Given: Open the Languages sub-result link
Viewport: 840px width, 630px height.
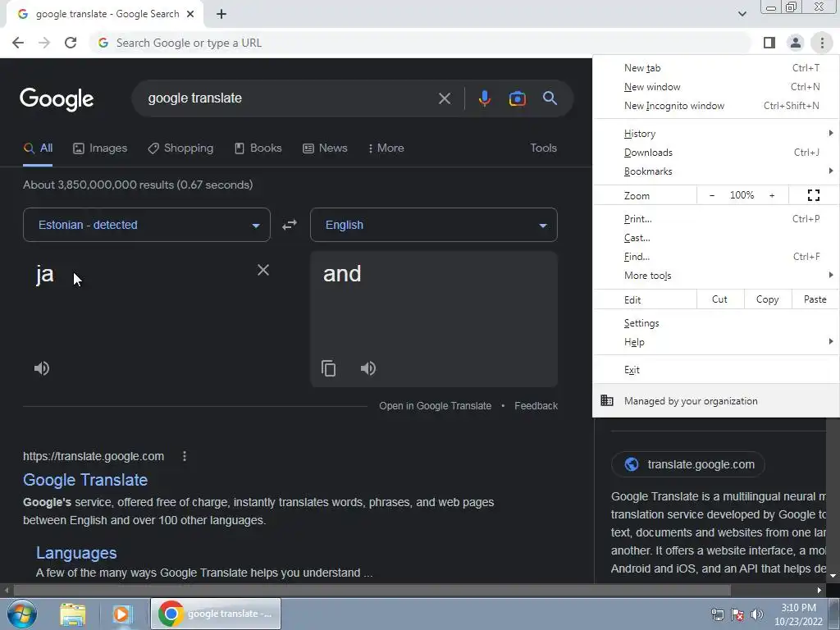Looking at the screenshot, I should tap(76, 553).
